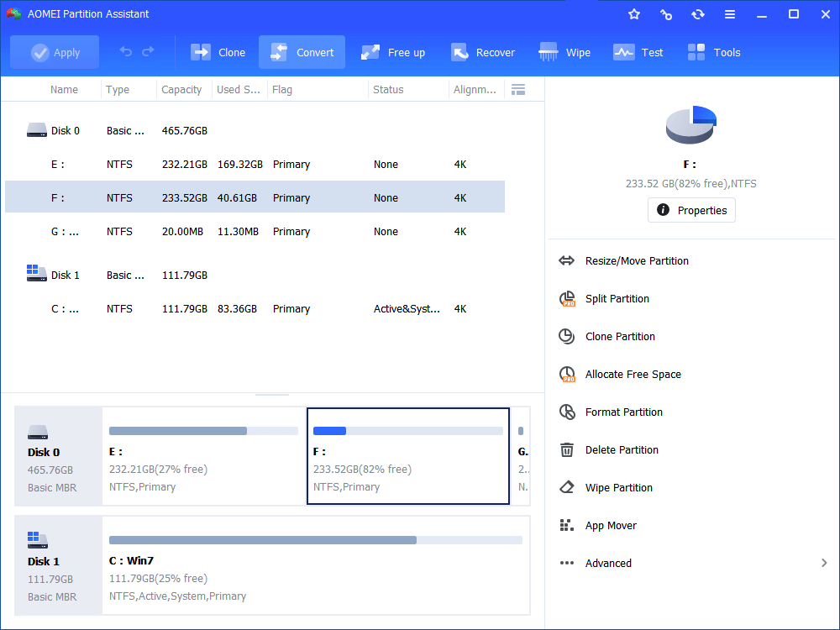Expand the Advanced options chevron

pos(824,564)
